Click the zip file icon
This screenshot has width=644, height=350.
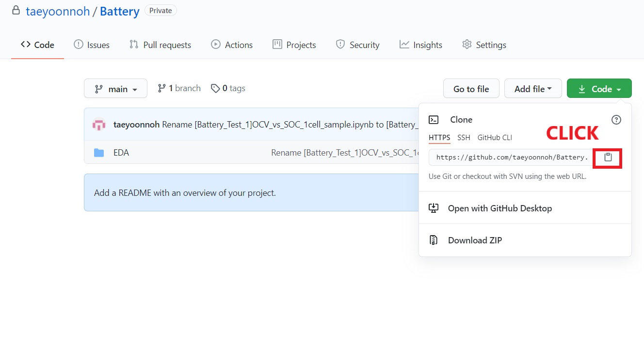[x=434, y=240]
